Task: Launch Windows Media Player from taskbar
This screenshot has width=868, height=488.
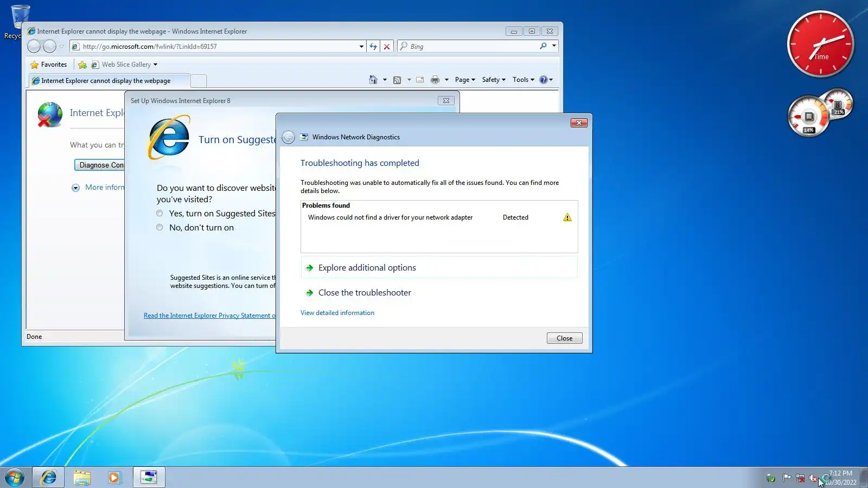Action: point(114,477)
